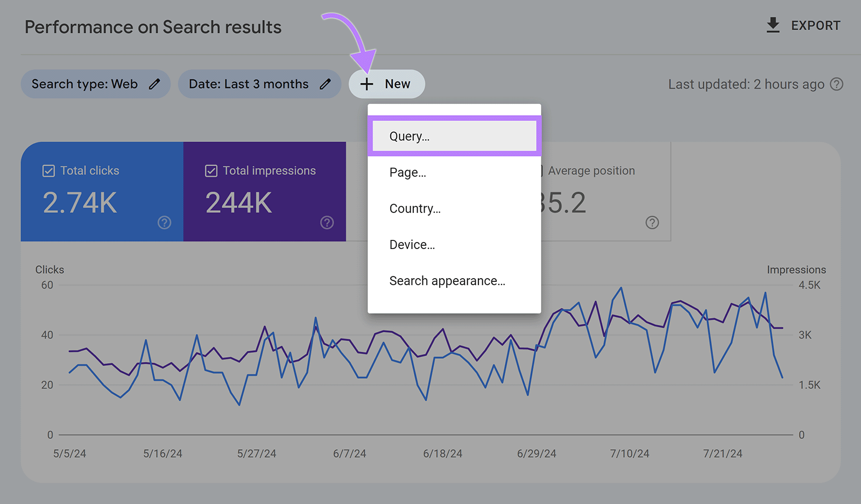Select Query from the filter menu

coord(454,136)
